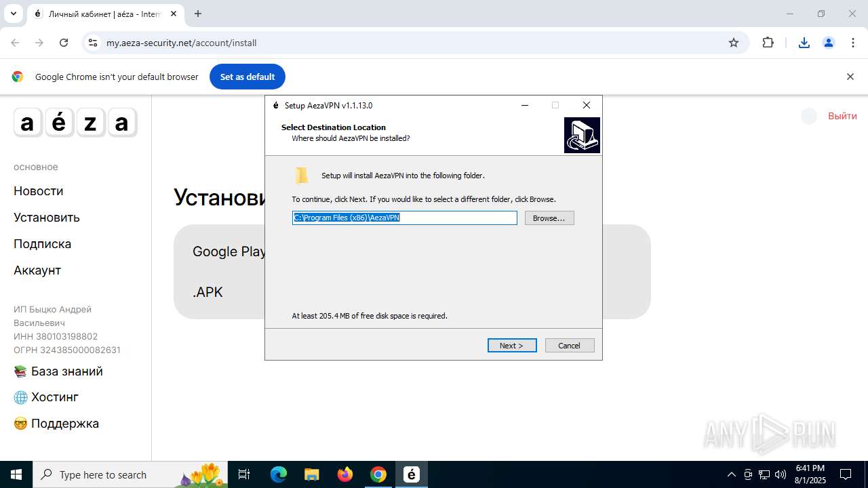Open Microsoft Edge from the taskbar
Viewport: 868px width, 488px height.
(x=279, y=474)
